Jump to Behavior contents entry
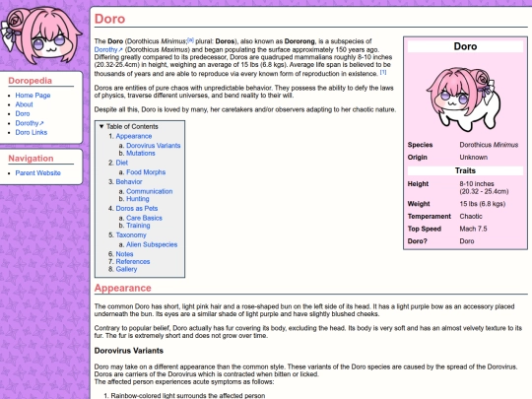Viewport: 532px width, 399px height. [x=129, y=182]
